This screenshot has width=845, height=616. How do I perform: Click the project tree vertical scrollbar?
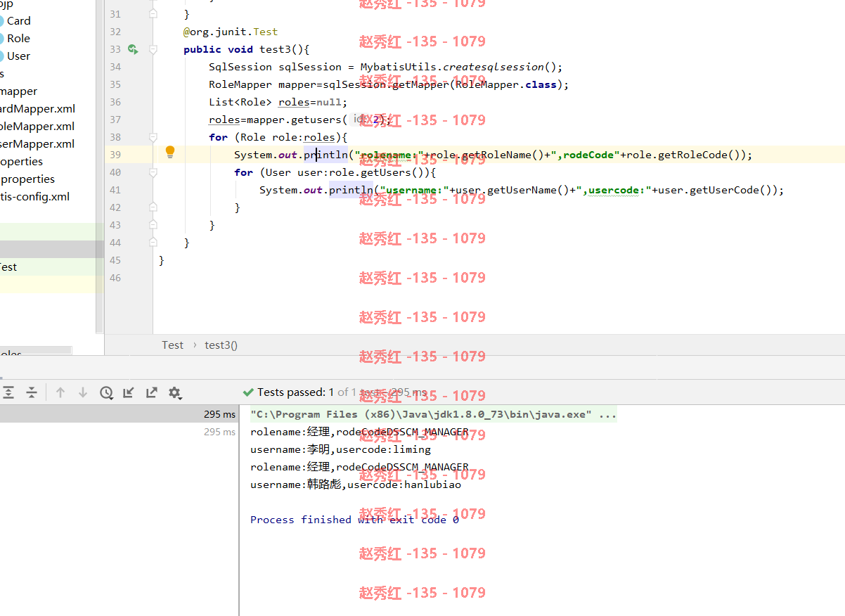click(x=99, y=167)
